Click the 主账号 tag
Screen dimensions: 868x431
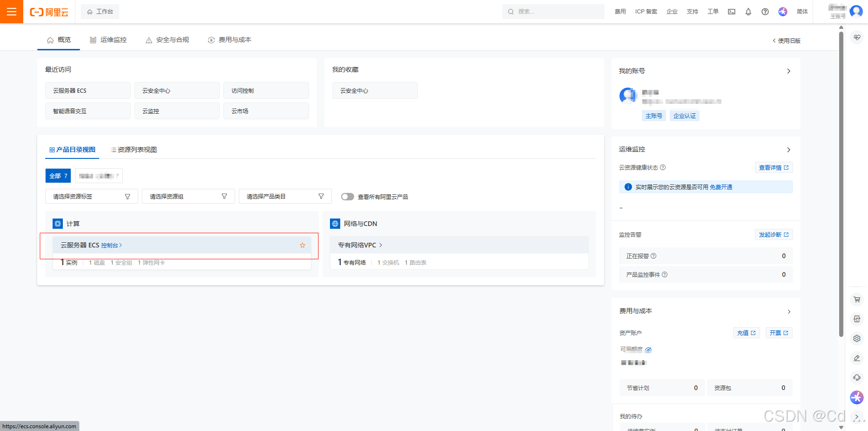[x=653, y=116]
